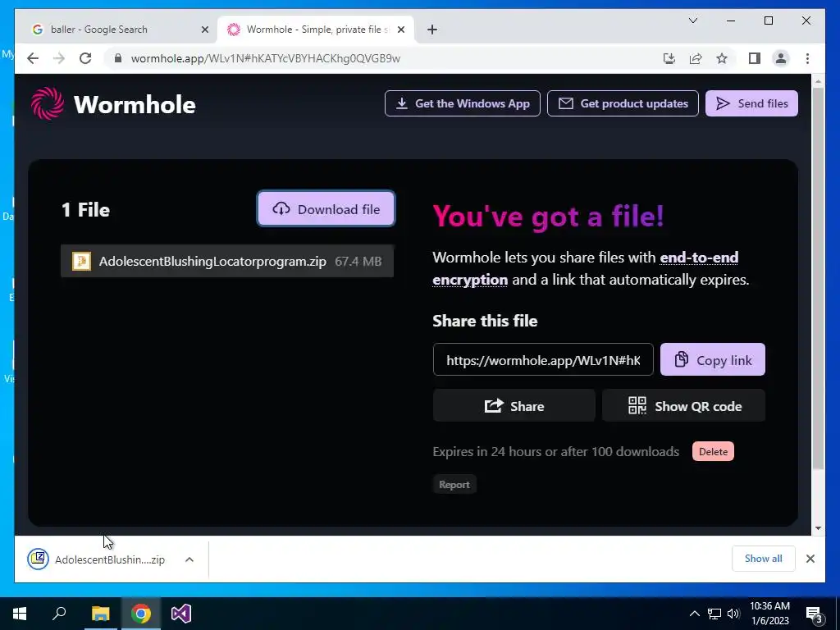The height and width of the screenshot is (630, 840).
Task: Click the scrollbar down arrow
Action: coord(818,528)
